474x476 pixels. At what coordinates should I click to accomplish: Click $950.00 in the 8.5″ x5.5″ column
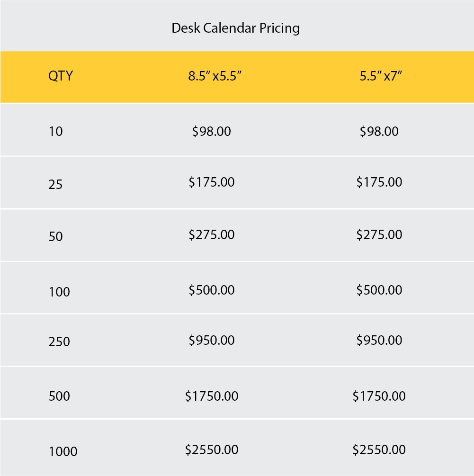click(x=212, y=340)
